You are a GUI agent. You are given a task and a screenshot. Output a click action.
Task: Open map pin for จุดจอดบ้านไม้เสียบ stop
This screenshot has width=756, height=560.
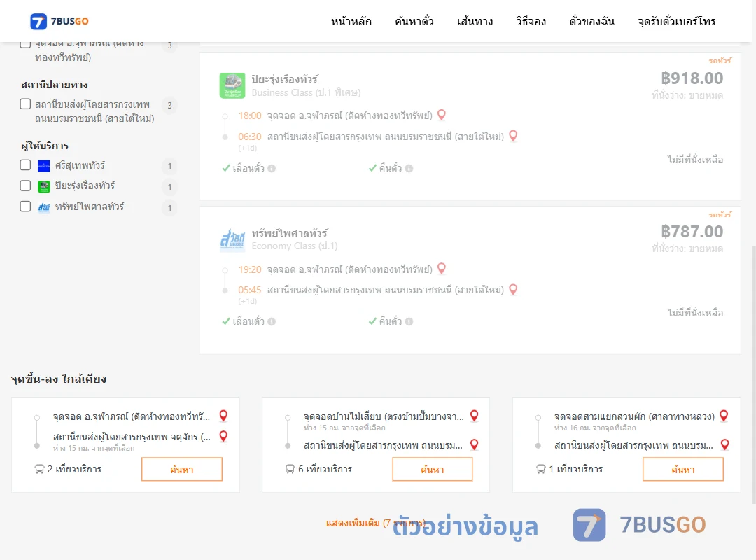[474, 415]
